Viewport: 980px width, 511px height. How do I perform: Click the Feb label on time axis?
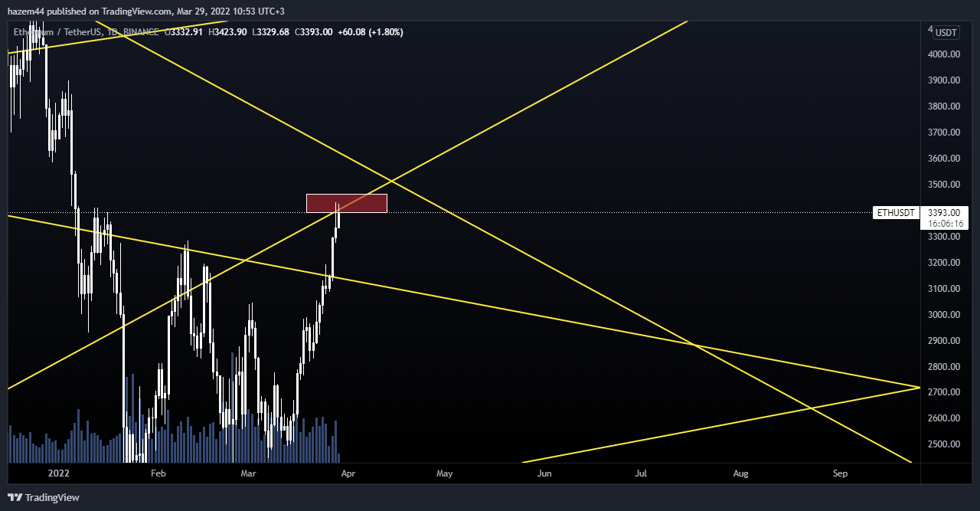158,473
